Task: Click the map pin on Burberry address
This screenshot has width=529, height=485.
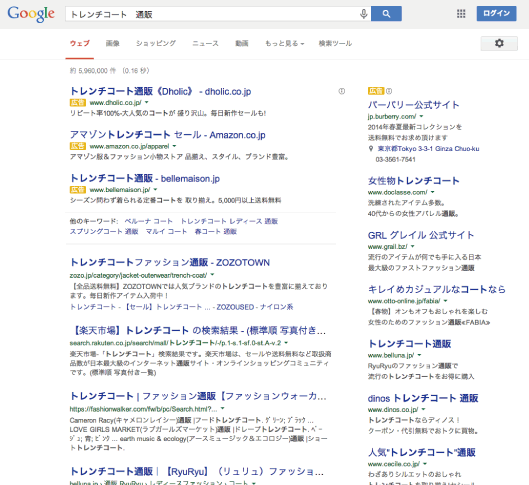Action: [x=371, y=149]
